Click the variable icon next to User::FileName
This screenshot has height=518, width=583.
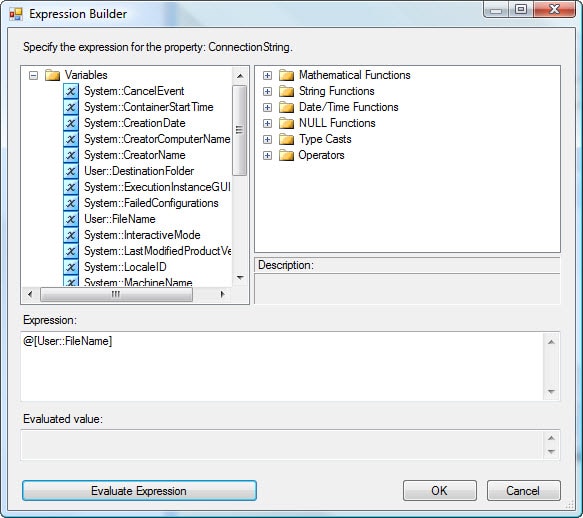[71, 219]
